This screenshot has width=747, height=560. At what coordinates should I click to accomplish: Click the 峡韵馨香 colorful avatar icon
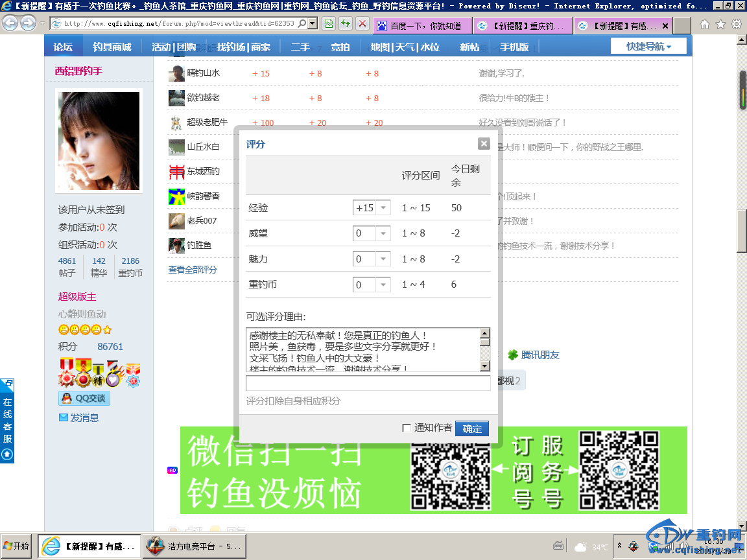(176, 196)
